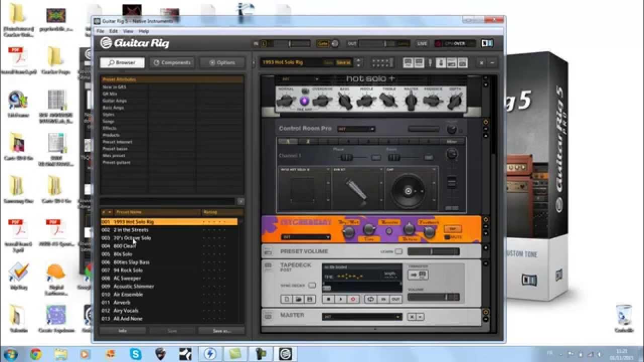644x362 pixels.
Task: Click the Tapedeck save disk icon
Action: click(x=309, y=299)
